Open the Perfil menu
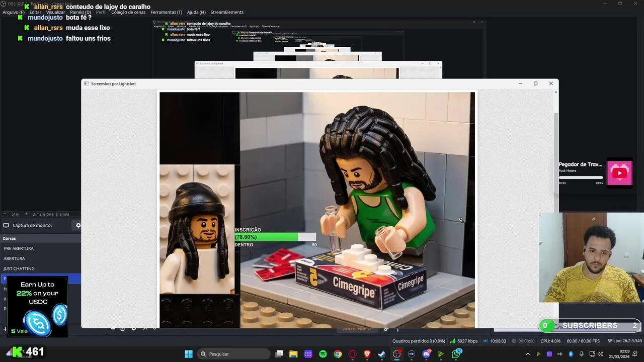Viewport: 644px width, 362px height. [x=101, y=12]
